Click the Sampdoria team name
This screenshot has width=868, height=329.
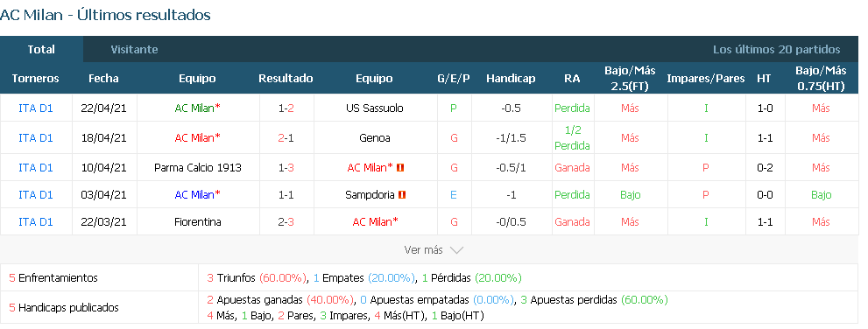[x=370, y=194]
